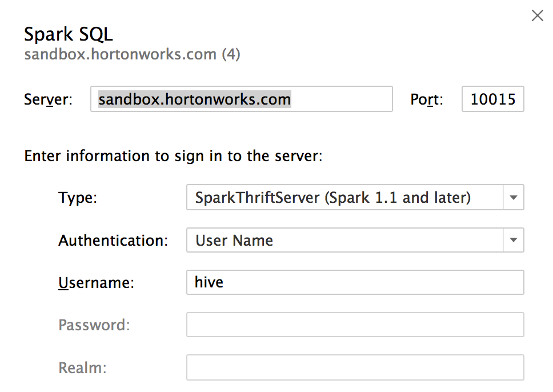Click the Server label
553x392 pixels.
pyautogui.click(x=49, y=100)
